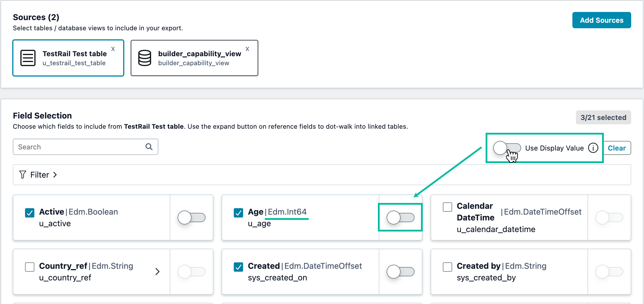Click the builder_capability_view database icon
Screen dimensions: 644x304
[145, 58]
